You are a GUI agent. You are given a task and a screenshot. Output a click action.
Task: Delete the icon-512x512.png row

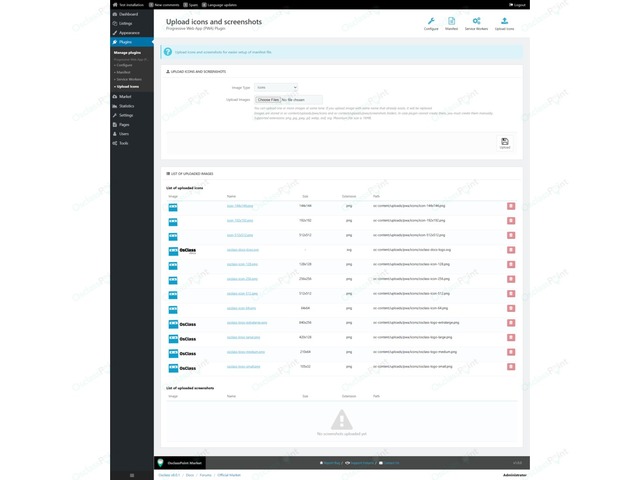pos(511,236)
